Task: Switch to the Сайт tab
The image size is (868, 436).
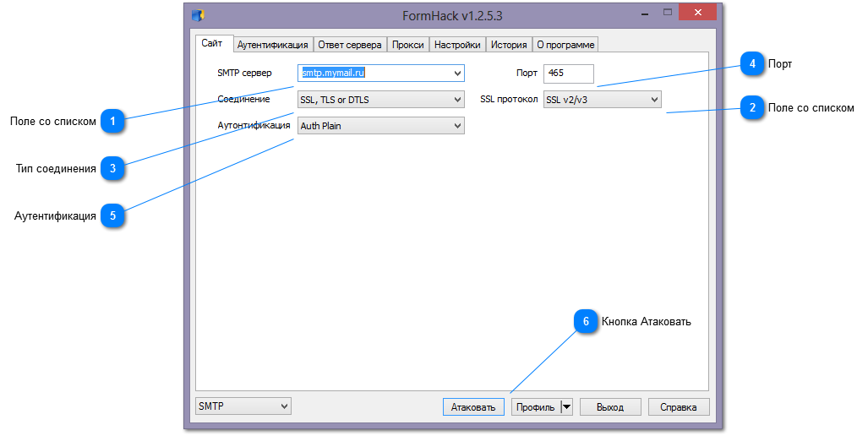Action: click(212, 43)
